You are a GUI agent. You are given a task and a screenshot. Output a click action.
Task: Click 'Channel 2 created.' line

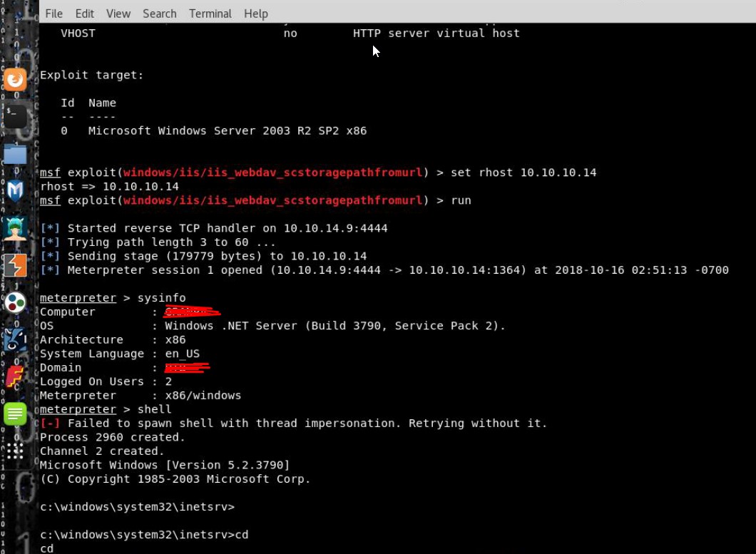(102, 451)
